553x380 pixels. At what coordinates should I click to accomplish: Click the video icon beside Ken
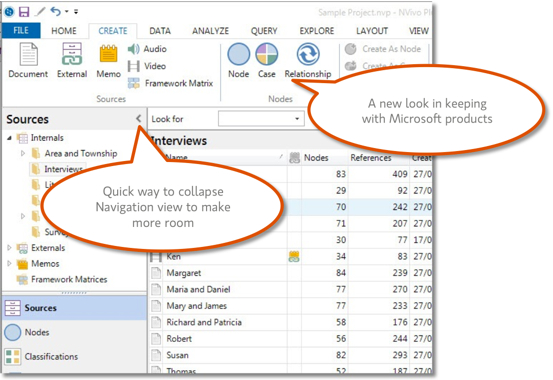point(156,257)
